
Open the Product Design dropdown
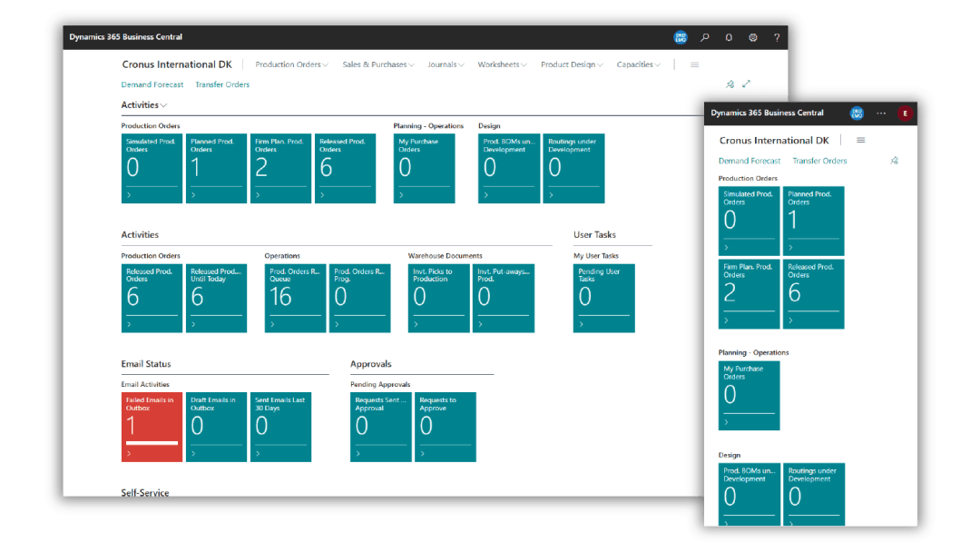point(572,64)
